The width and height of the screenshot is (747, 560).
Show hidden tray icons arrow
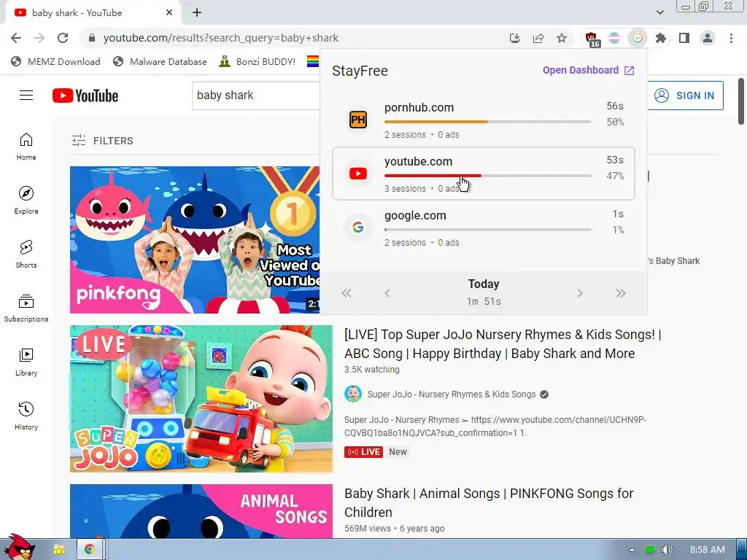[632, 550]
